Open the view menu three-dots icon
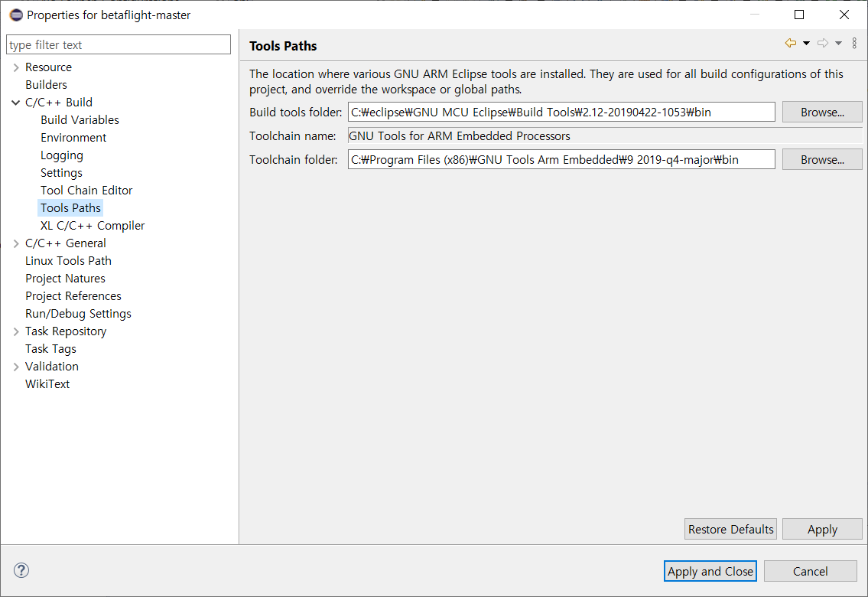The width and height of the screenshot is (868, 597). (854, 43)
